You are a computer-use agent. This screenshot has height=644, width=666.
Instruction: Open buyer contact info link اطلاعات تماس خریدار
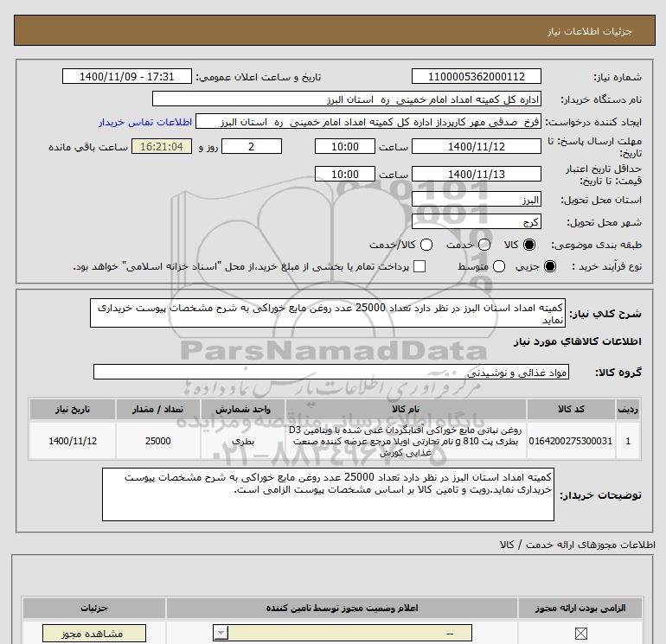click(x=145, y=122)
